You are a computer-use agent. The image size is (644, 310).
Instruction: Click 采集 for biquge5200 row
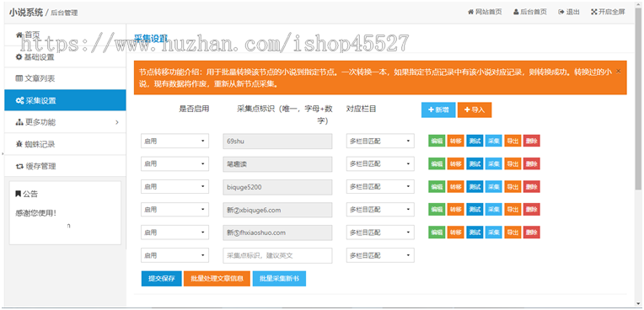[494, 187]
